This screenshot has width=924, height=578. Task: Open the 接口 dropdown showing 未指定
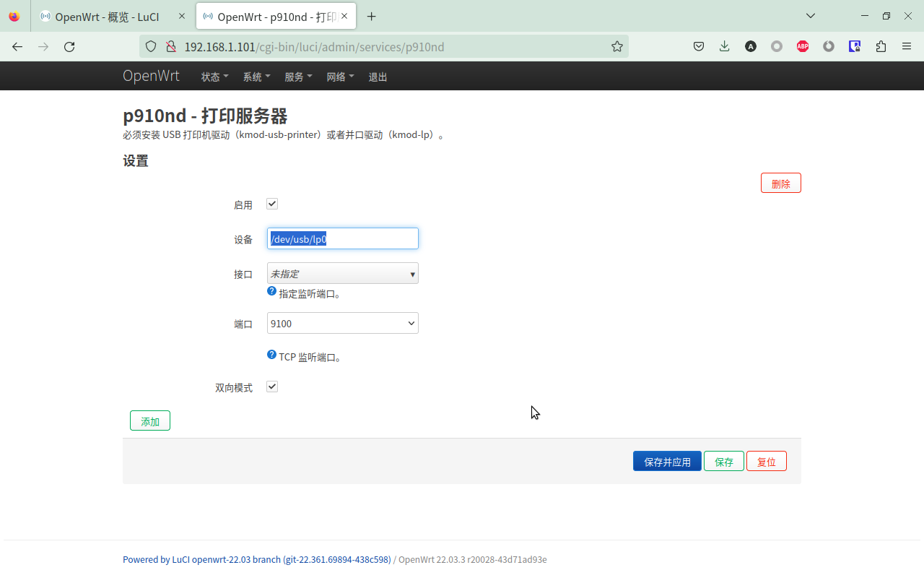[343, 273]
